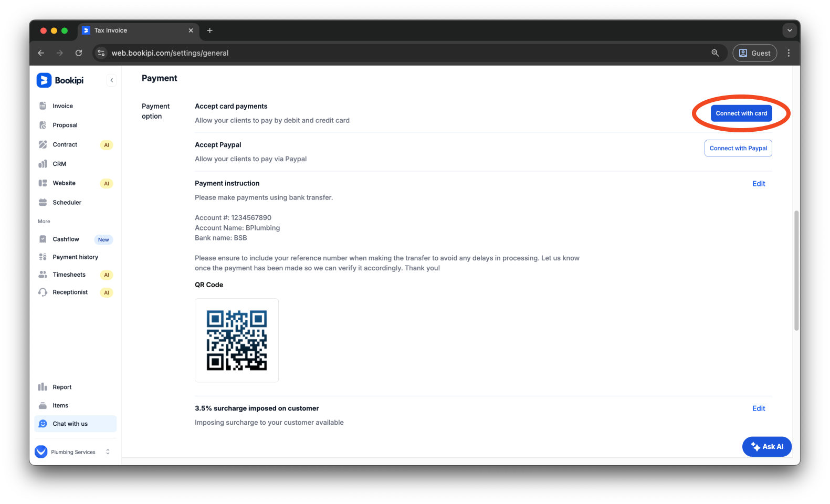Select the Tax Invoice browser tab
Screen dimensions: 830x504
(139, 30)
